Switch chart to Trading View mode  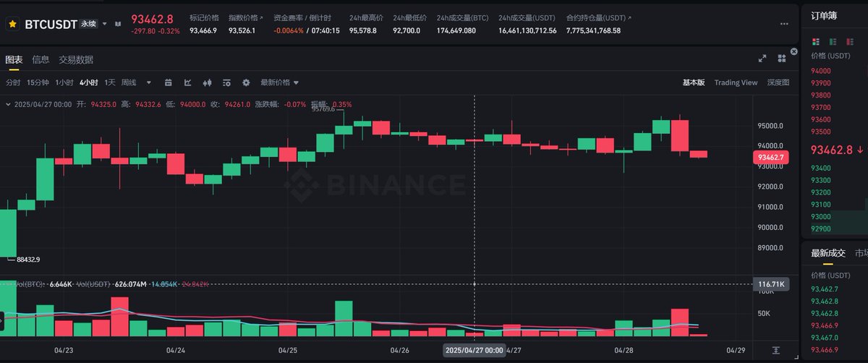pos(736,82)
